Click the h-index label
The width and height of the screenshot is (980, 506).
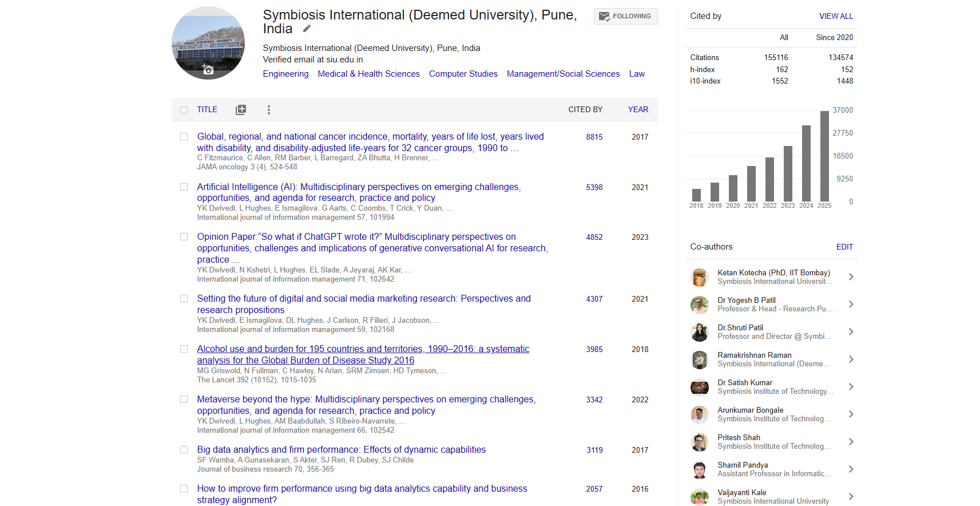[x=703, y=69]
